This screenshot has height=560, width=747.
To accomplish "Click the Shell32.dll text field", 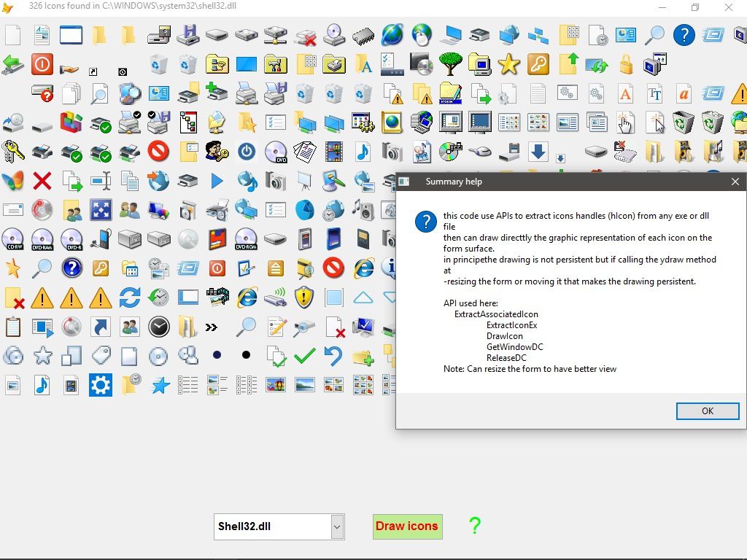I will coord(273,526).
